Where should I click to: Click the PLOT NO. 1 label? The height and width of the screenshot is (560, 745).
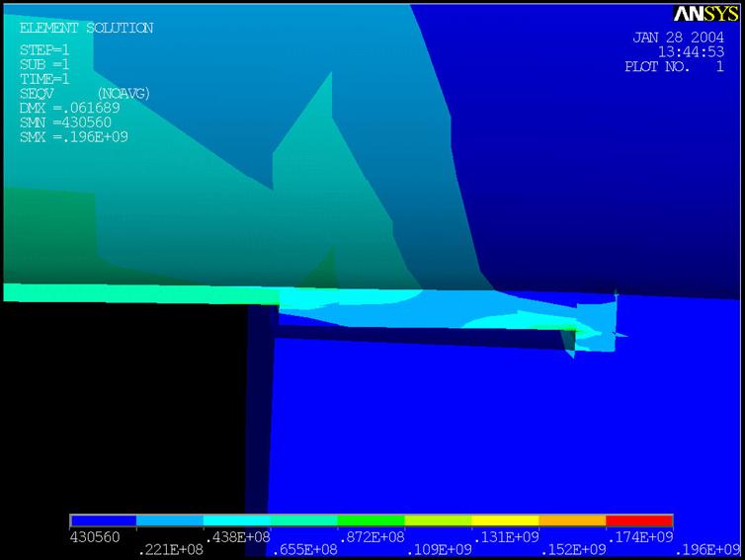click(x=674, y=66)
